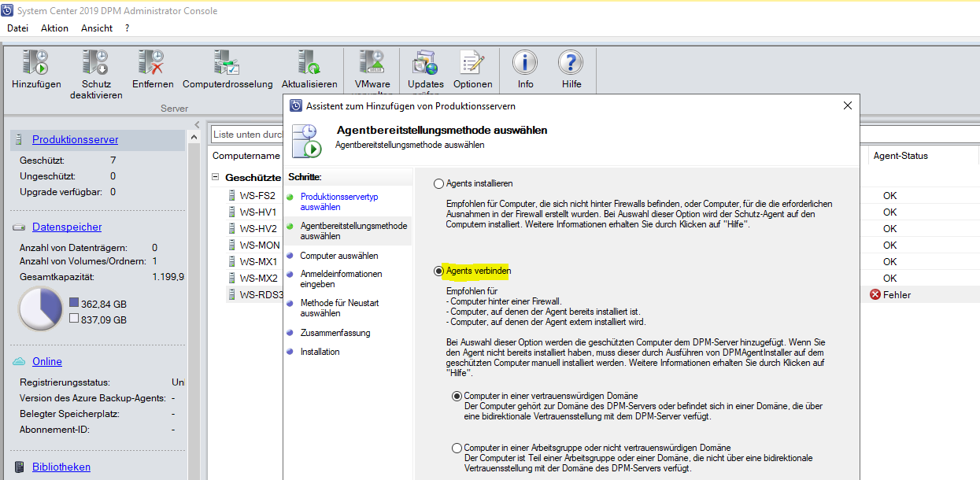Image resolution: width=980 pixels, height=480 pixels.
Task: Select the WS-MX2 server row
Action: pyautogui.click(x=258, y=278)
